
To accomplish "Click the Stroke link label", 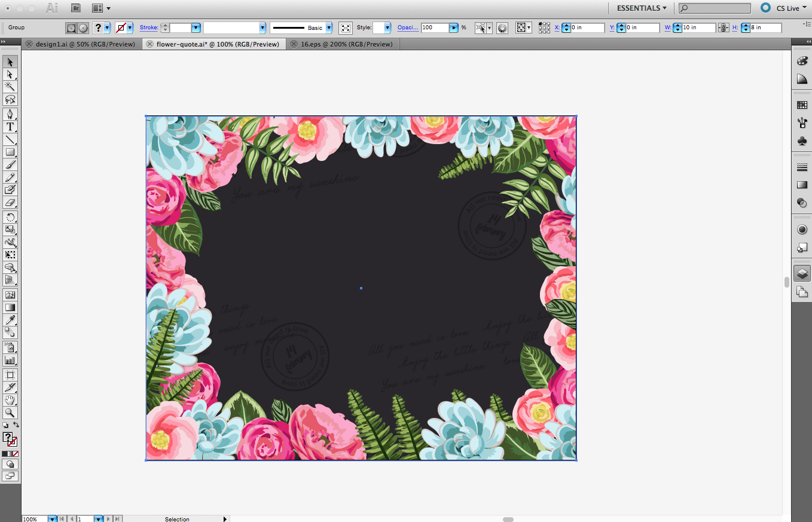I will coord(149,28).
